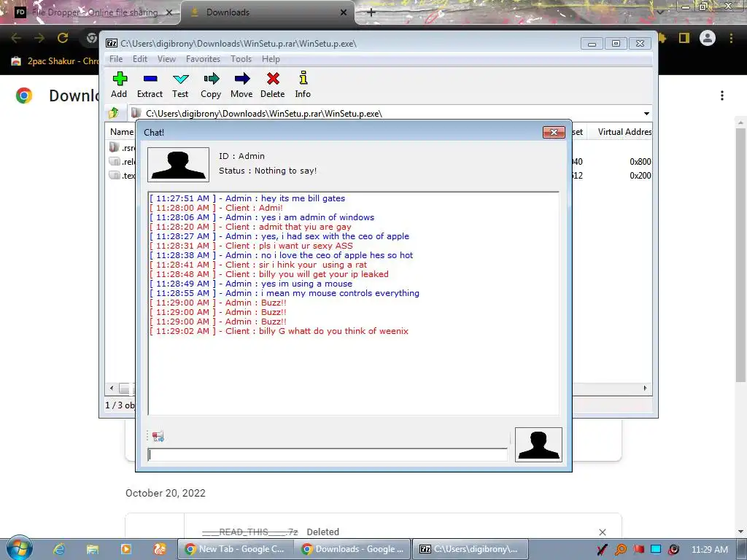Viewport: 747px width, 560px height.
Task: Choose the Move toolbar icon
Action: click(x=241, y=85)
